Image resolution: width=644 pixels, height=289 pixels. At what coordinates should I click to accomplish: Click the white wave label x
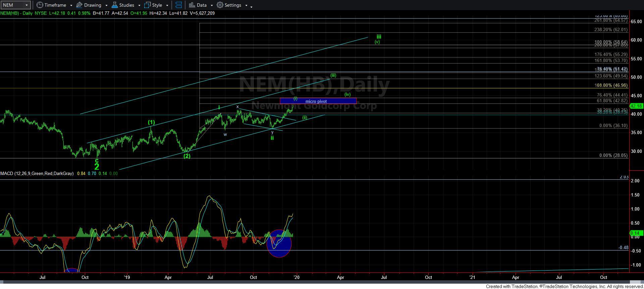pyautogui.click(x=237, y=107)
